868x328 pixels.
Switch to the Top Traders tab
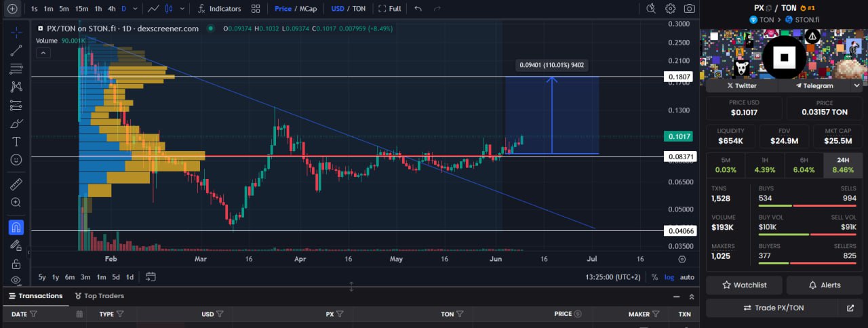(99, 296)
